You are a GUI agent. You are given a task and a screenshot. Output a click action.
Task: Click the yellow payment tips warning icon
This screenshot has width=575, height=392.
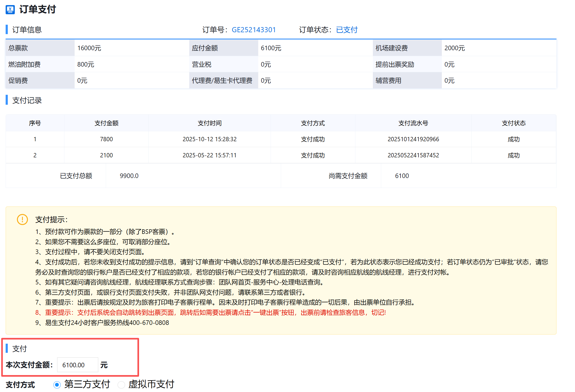tap(22, 219)
